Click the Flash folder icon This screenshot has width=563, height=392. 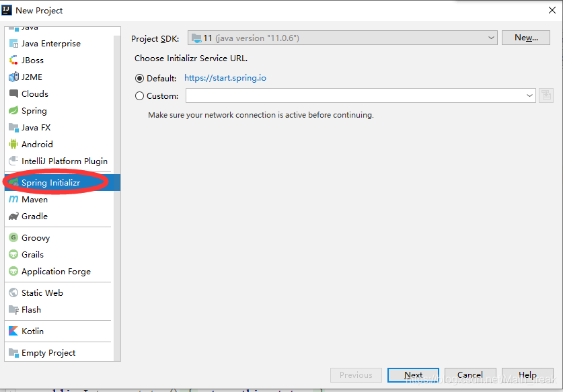tap(13, 309)
